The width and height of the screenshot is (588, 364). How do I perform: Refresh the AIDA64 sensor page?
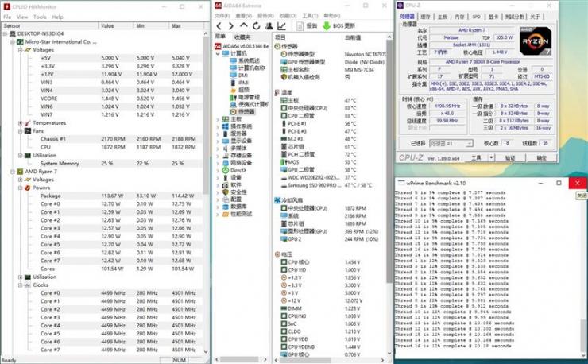click(256, 26)
